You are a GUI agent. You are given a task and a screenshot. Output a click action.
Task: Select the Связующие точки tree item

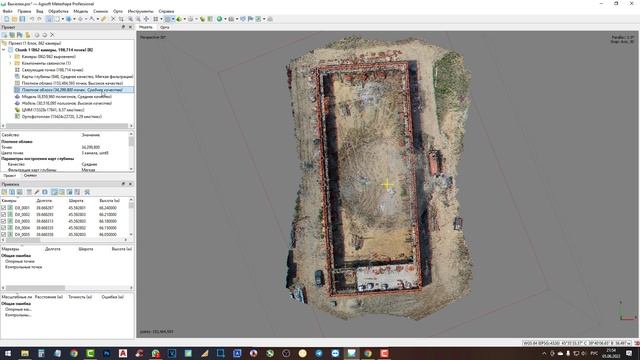click(x=52, y=70)
